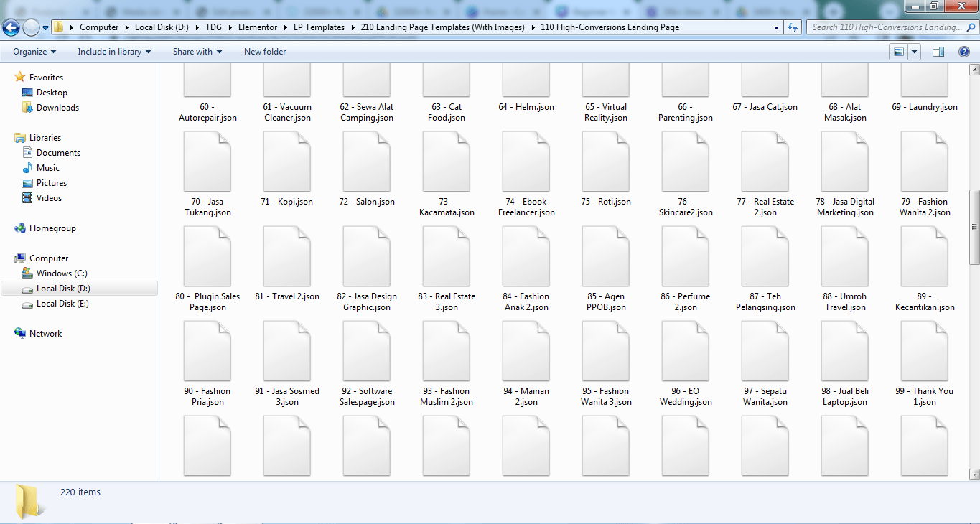
Task: Open the Pictures library
Action: click(x=52, y=183)
